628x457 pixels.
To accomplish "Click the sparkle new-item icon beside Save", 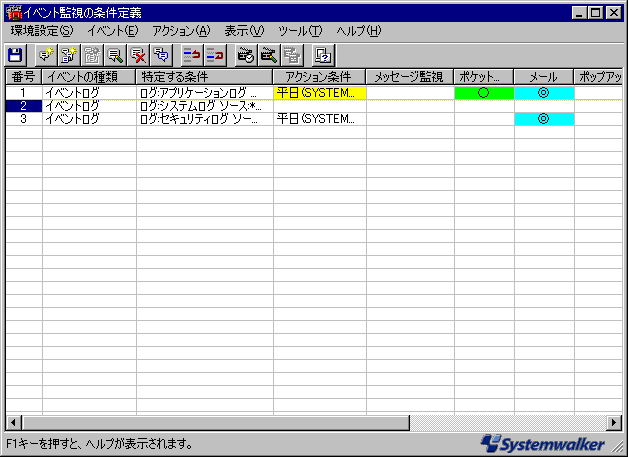I will point(45,55).
